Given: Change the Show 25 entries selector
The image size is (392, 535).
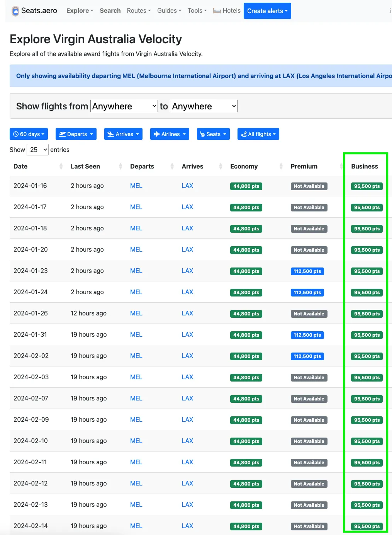Looking at the screenshot, I should tap(37, 150).
